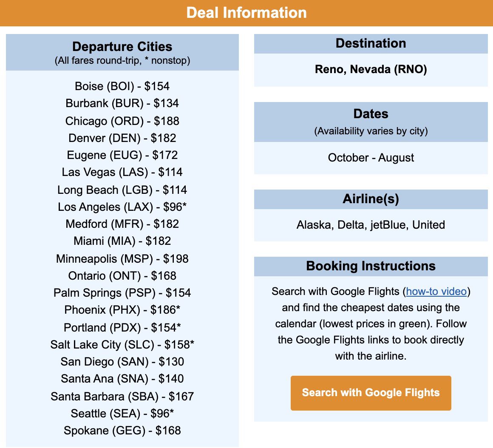
Task: Click the Spokane (GEG) $168 fare
Action: coord(122,431)
